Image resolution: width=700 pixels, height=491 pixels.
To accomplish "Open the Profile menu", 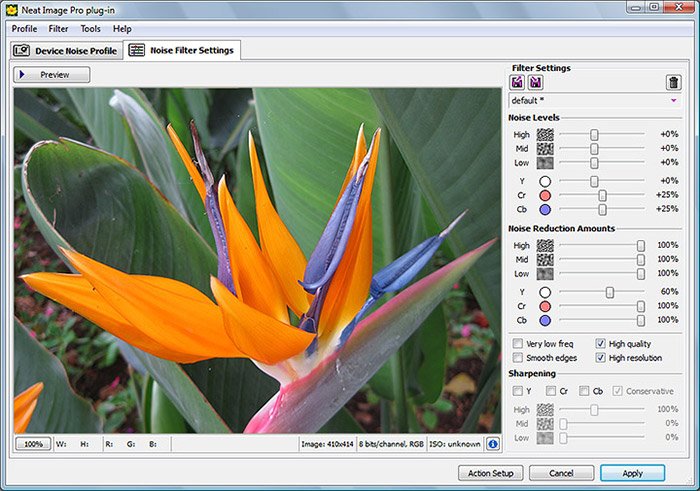I will click(24, 29).
